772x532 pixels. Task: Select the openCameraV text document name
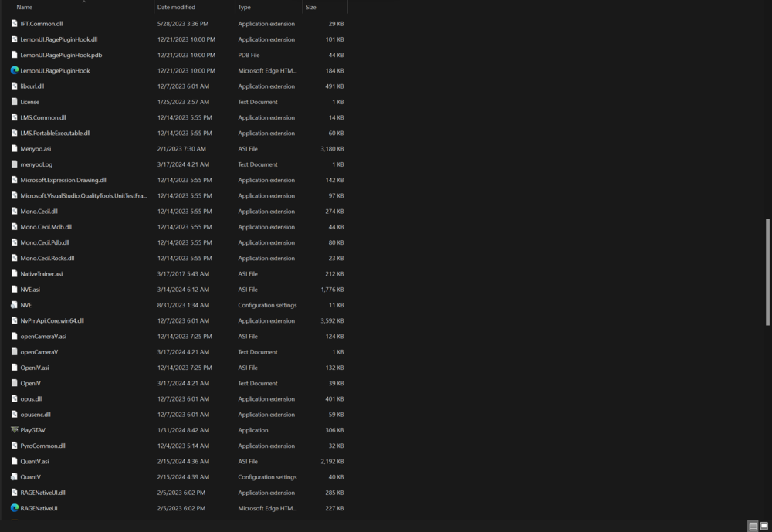point(39,352)
